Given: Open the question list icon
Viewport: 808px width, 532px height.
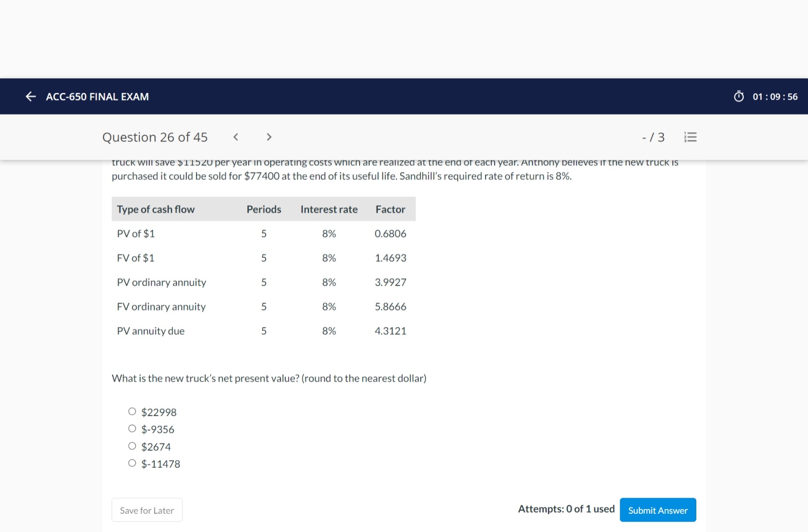Looking at the screenshot, I should (690, 137).
